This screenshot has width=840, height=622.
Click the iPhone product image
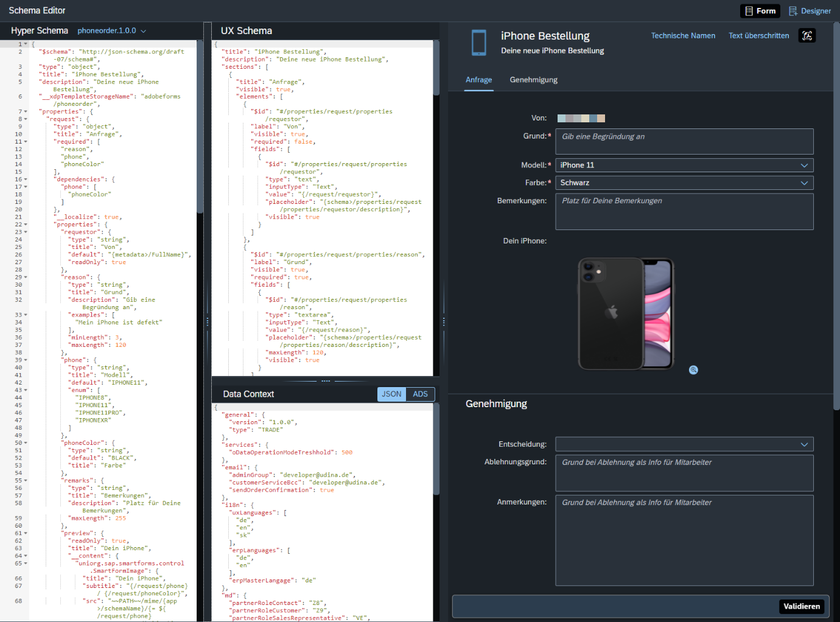(626, 313)
